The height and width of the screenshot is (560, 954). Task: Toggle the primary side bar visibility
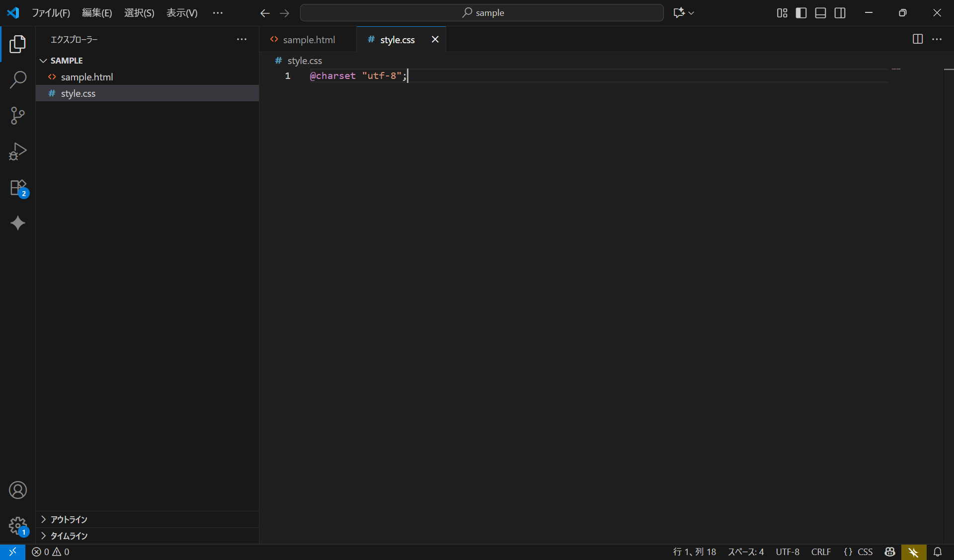tap(801, 13)
